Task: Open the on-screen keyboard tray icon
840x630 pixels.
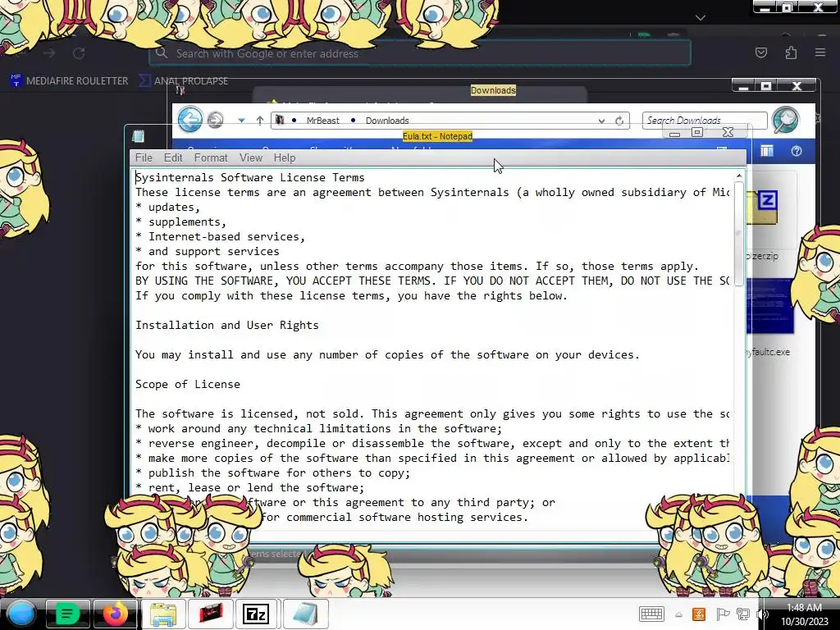Action: point(651,614)
